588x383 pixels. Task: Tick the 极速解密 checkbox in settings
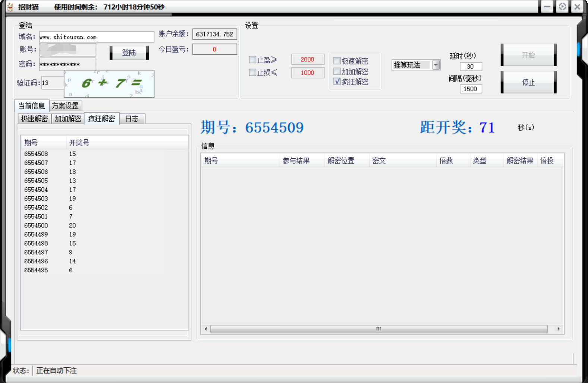[x=337, y=61]
